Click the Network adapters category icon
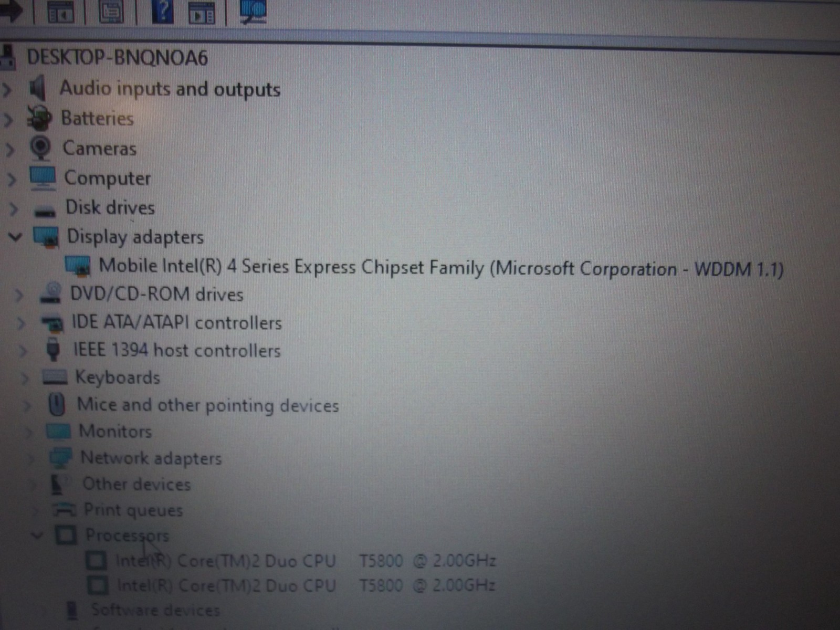This screenshot has height=630, width=840. click(x=60, y=458)
